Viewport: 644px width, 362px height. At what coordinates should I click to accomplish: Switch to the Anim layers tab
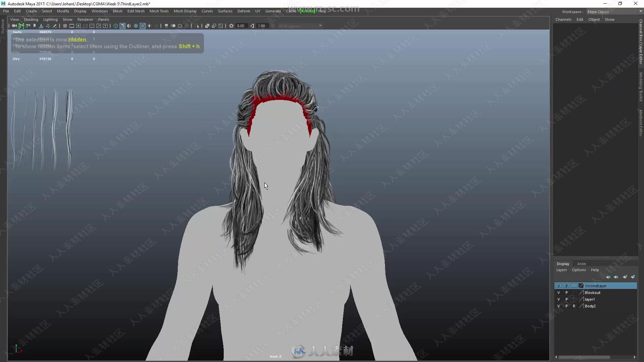click(581, 264)
